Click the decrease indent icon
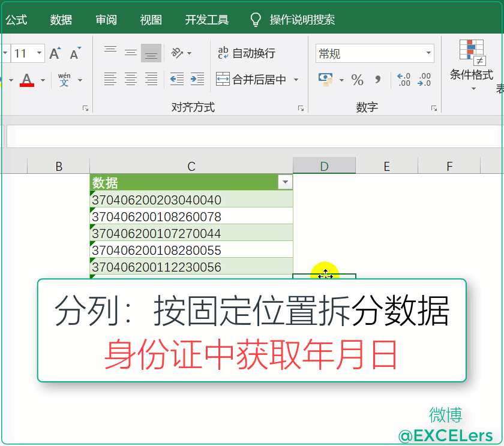Screen dimensions: 504x446 [x=177, y=79]
